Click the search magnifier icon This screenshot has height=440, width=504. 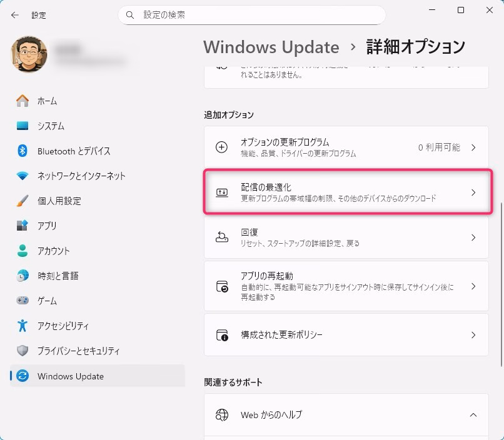tap(130, 14)
